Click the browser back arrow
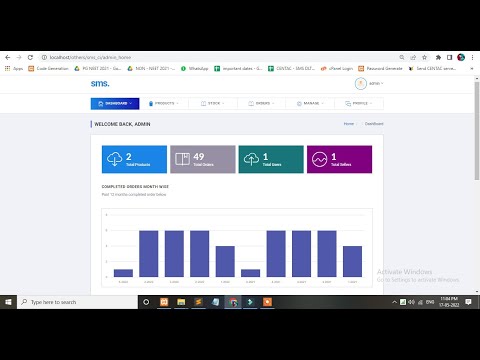Viewport: 480px width, 360px height. tap(8, 57)
